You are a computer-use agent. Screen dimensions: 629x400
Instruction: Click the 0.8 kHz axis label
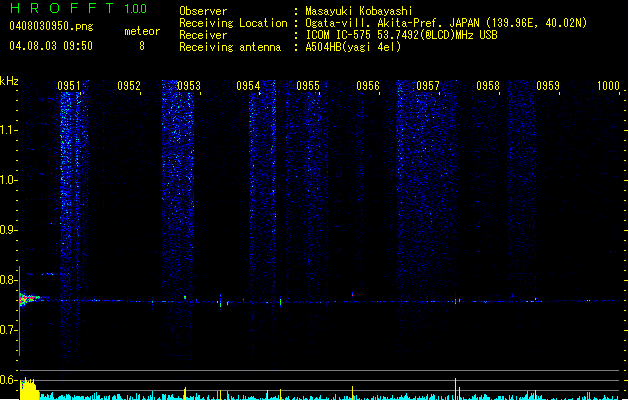coord(8,280)
